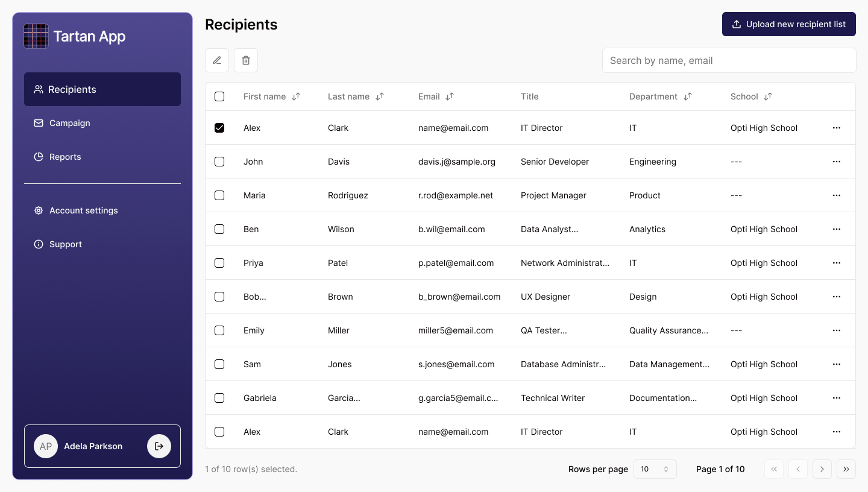868x492 pixels.
Task: Check the Maria Rodriguez row checkbox
Action: (219, 195)
